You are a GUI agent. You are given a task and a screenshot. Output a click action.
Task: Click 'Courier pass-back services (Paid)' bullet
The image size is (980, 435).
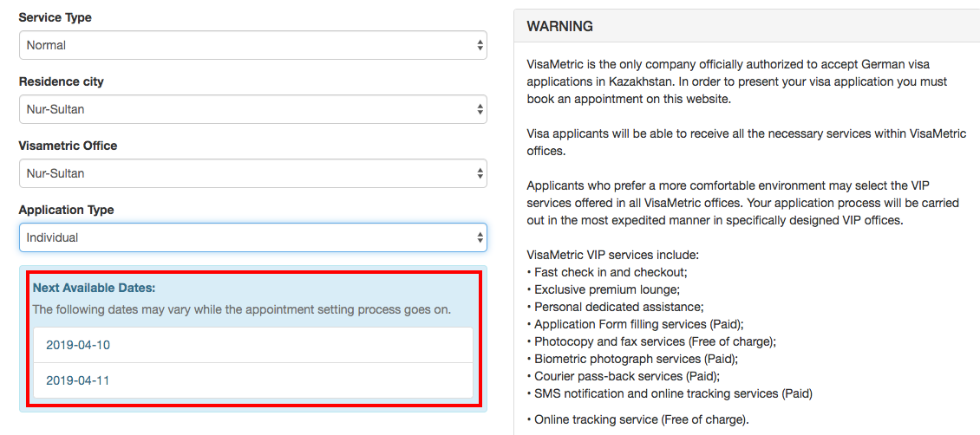pos(624,376)
